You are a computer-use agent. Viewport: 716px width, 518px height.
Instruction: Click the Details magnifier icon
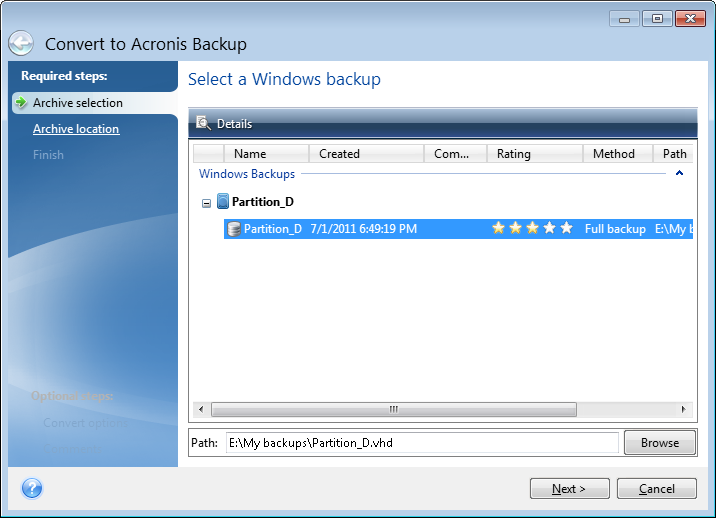coord(203,123)
